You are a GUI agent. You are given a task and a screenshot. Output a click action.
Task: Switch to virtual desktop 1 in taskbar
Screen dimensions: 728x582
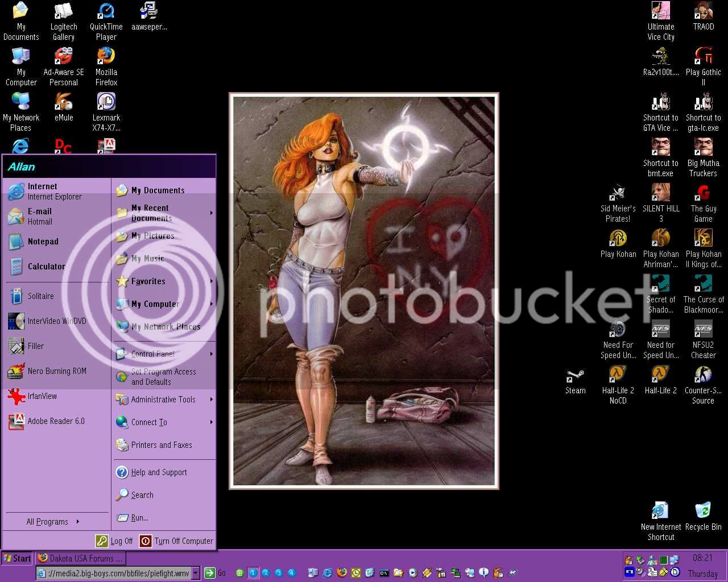[253, 573]
